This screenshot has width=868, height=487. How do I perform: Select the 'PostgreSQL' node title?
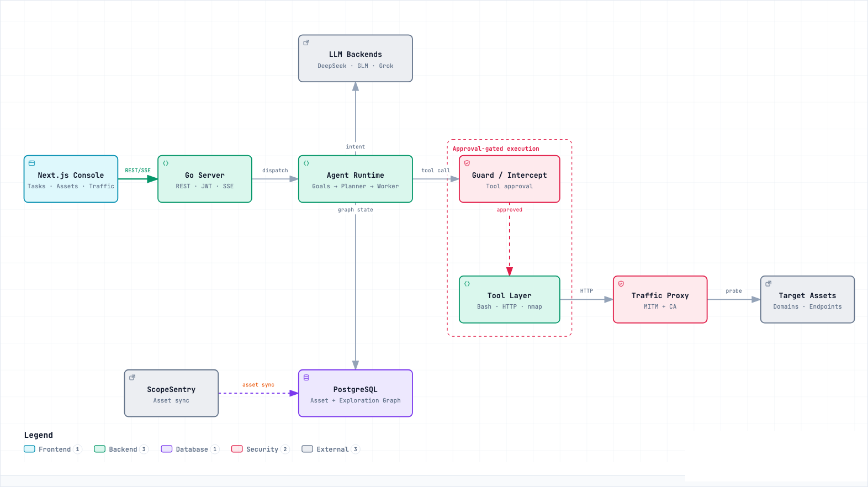[x=356, y=389]
